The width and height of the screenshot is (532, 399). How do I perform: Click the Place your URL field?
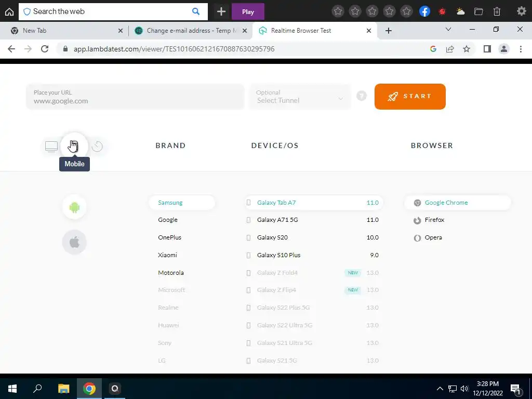click(135, 97)
